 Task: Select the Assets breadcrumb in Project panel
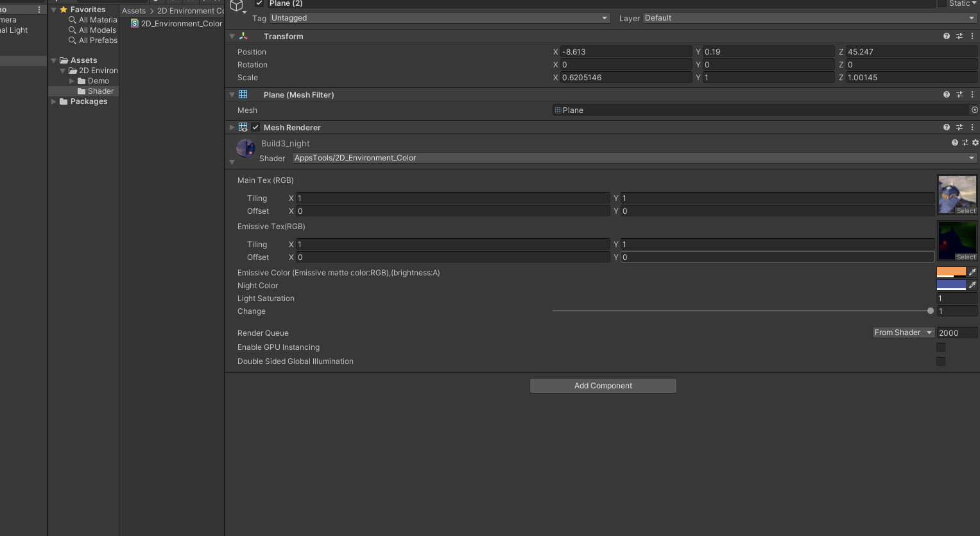(x=133, y=10)
